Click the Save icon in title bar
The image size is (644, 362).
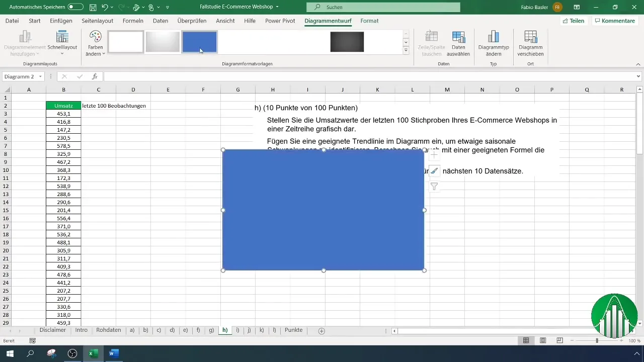93,8
